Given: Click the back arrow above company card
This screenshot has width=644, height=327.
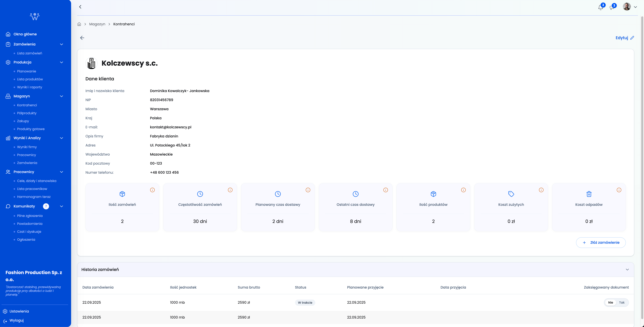Looking at the screenshot, I should (x=82, y=38).
